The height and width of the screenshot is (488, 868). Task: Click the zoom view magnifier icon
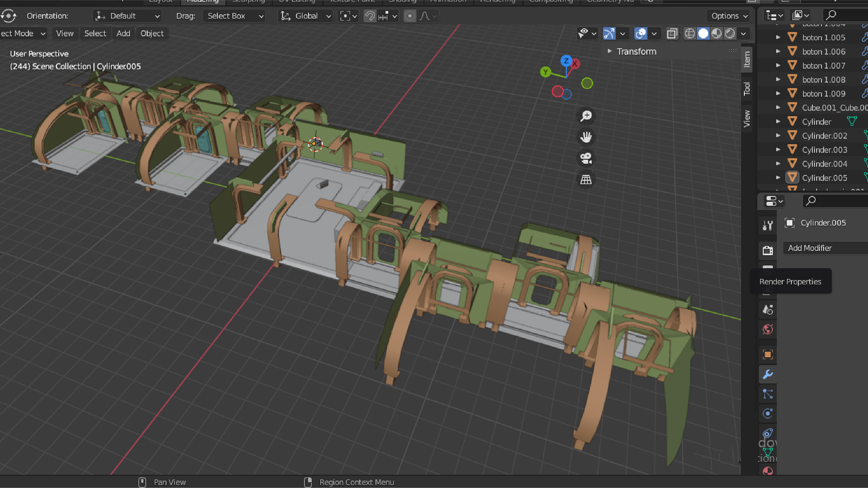pos(586,116)
